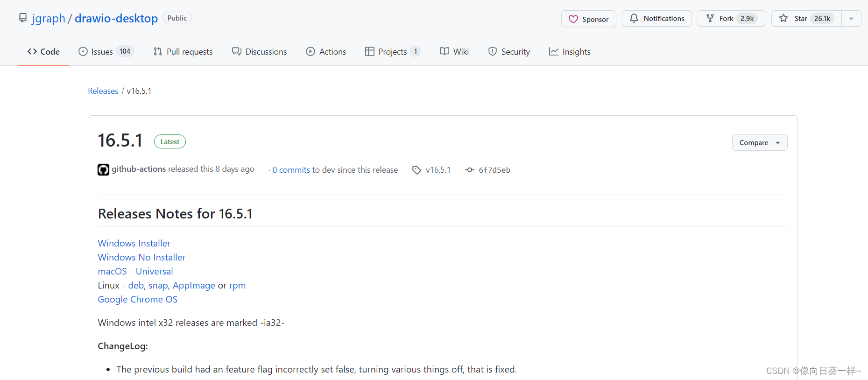868x380 pixels.
Task: Open commit 6f7d5eb
Action: (494, 170)
